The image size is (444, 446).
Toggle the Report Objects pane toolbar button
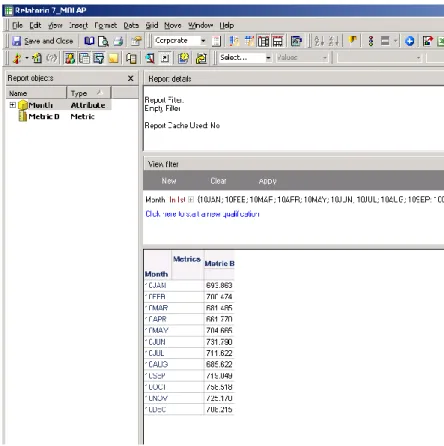[x=70, y=58]
